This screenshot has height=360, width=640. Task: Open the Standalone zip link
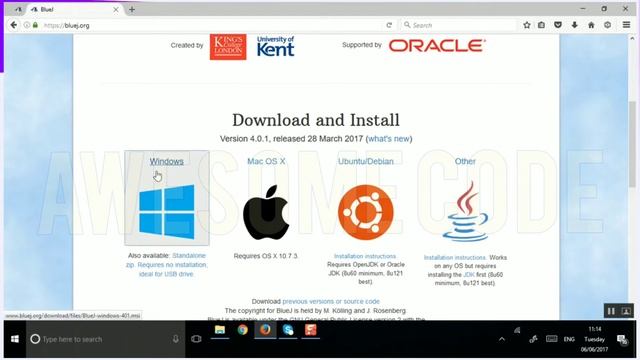coord(167,264)
